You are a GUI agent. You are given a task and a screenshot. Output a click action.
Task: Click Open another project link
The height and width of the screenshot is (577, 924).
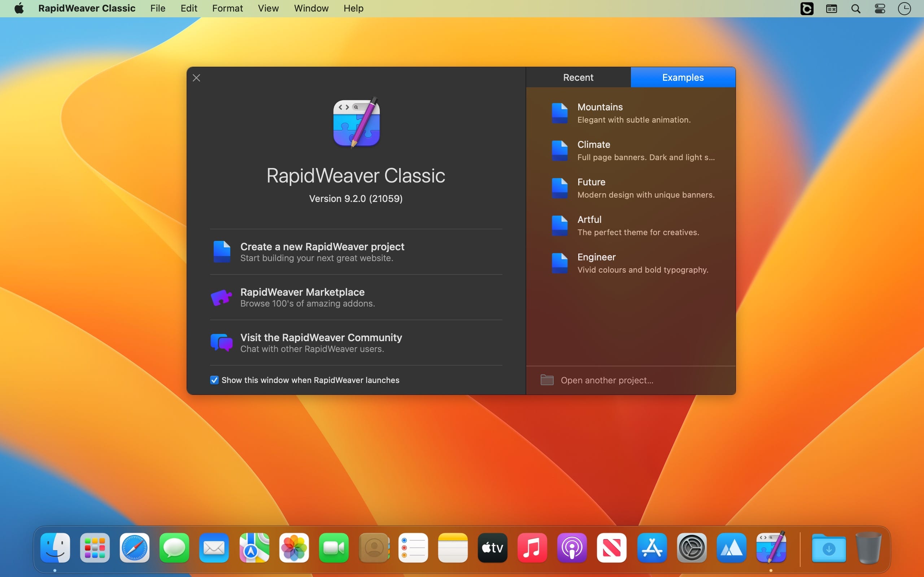(x=607, y=380)
